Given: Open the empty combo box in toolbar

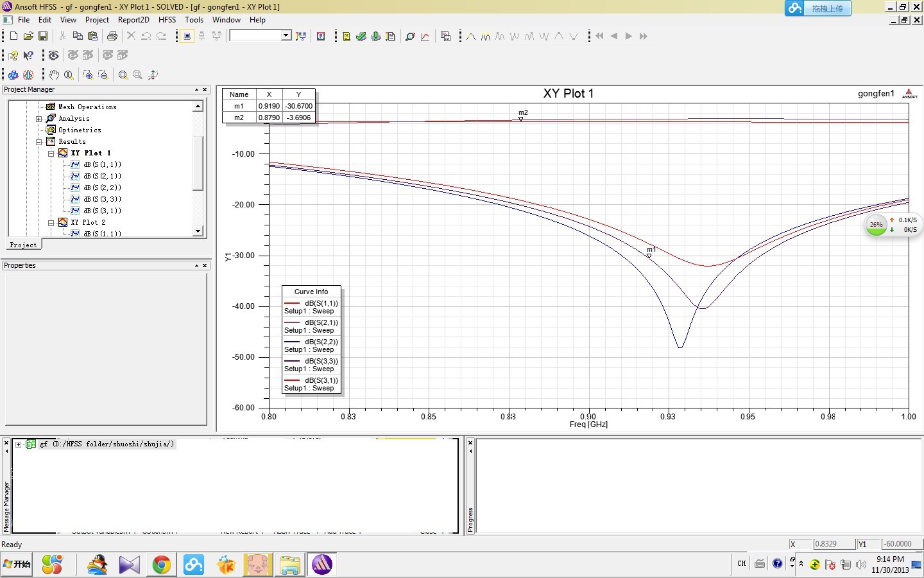Looking at the screenshot, I should 261,35.
